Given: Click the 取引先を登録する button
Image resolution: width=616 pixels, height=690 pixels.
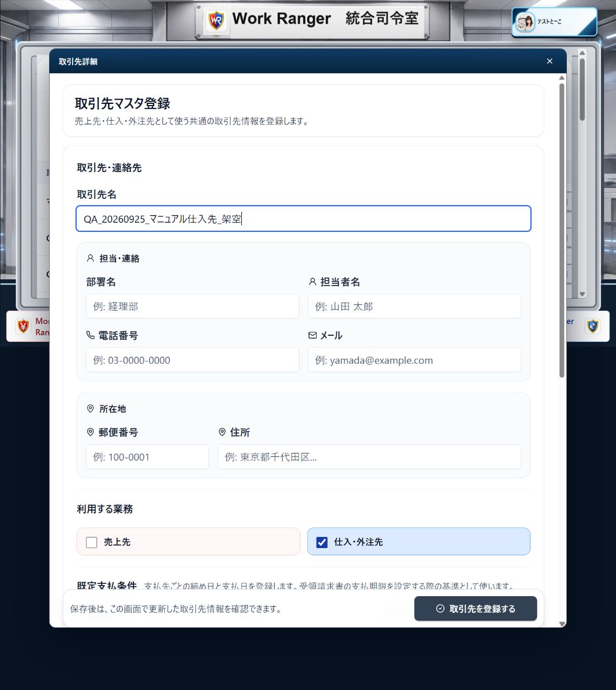Looking at the screenshot, I should point(476,608).
